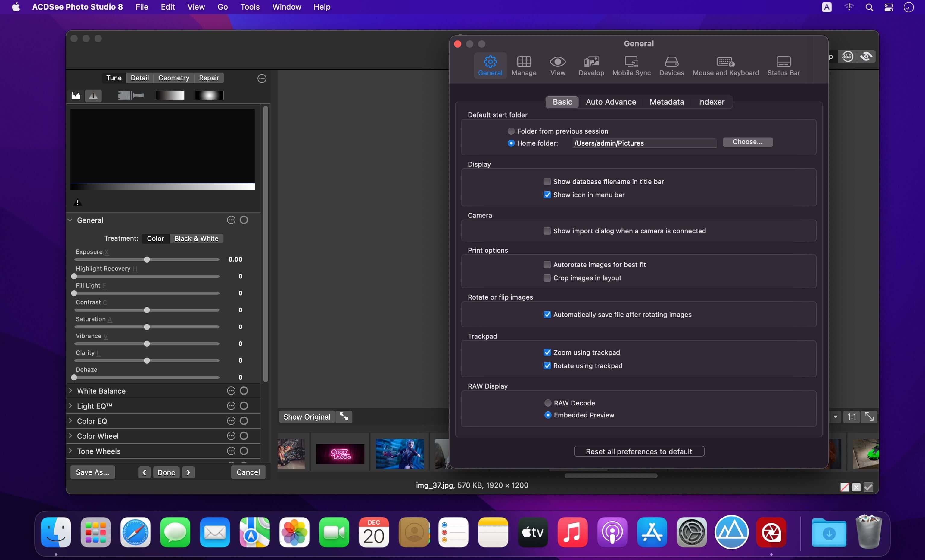Select the RAW Decode radio button

coord(548,403)
